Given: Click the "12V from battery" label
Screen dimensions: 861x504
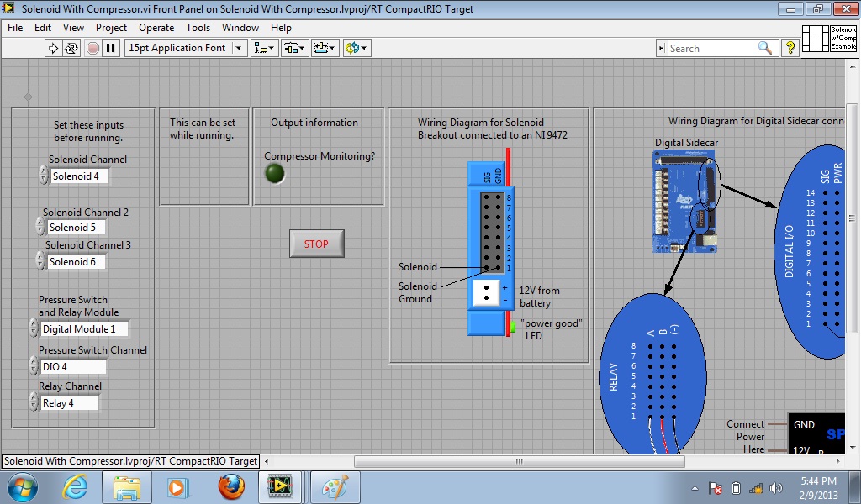Looking at the screenshot, I should click(539, 297).
